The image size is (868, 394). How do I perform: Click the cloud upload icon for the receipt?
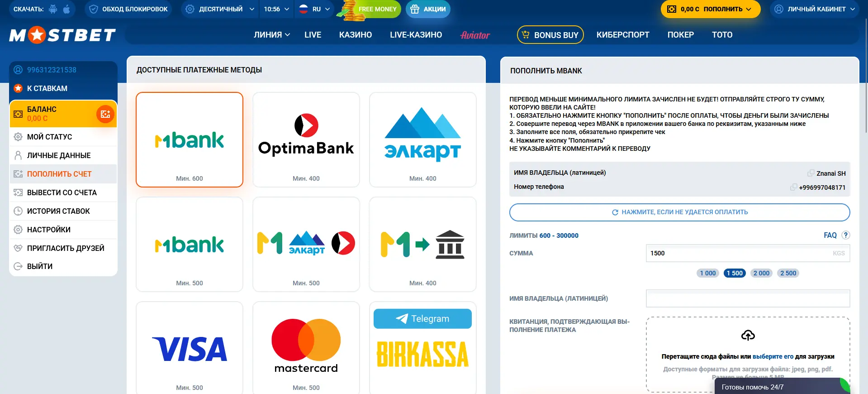tap(748, 335)
